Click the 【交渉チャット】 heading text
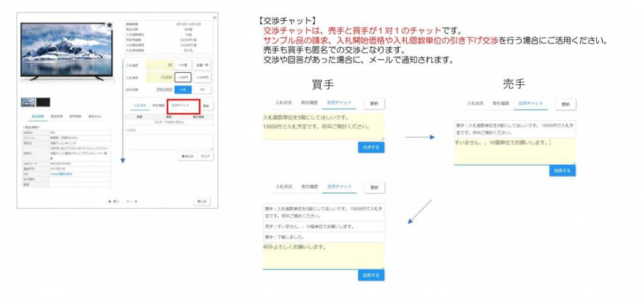Viewport: 644px width, 301px height. point(287,20)
